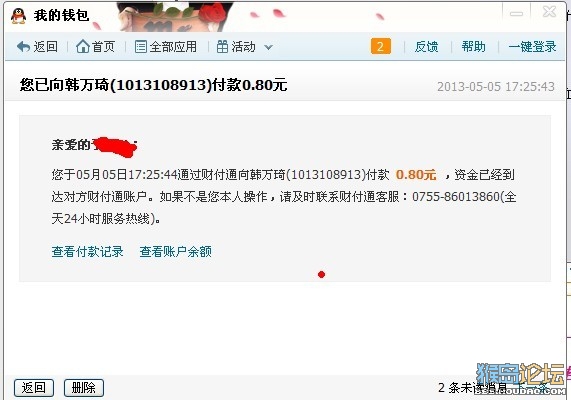Click the 返回 button at bottom
Screen dimensions: 571x400
[34, 388]
